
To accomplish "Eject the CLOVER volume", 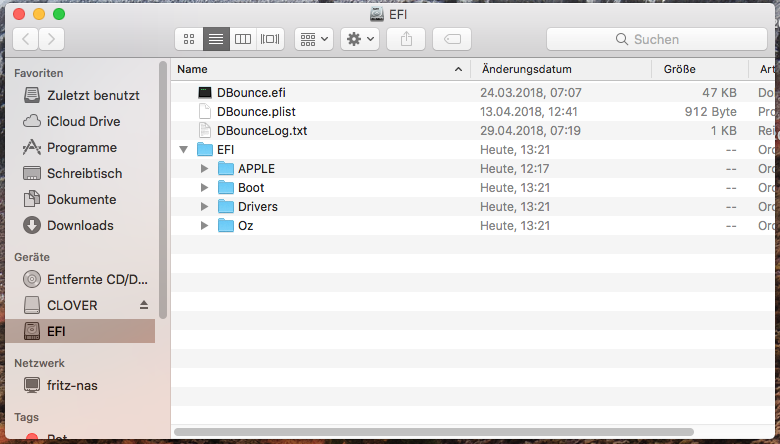I will click(x=144, y=305).
